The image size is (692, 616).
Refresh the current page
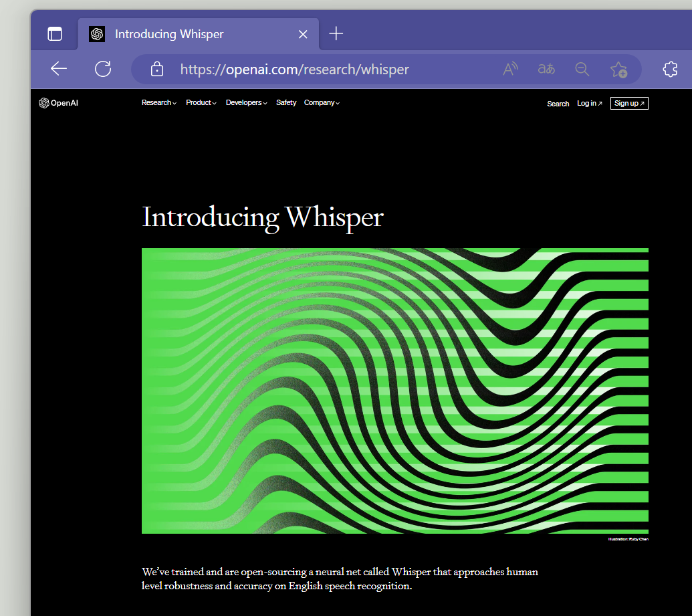pyautogui.click(x=103, y=69)
